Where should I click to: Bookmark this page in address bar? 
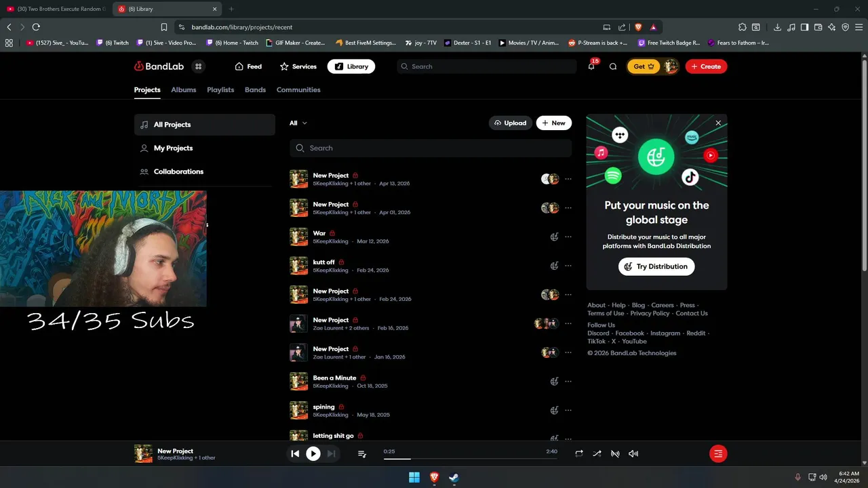164,27
